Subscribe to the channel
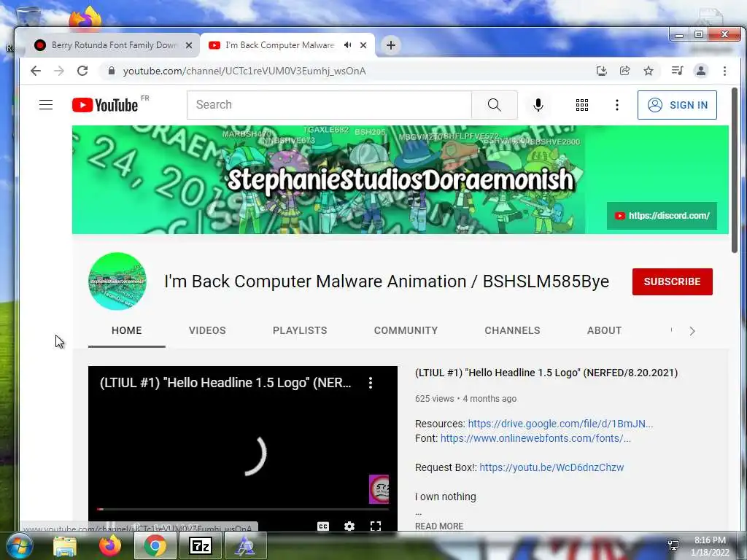 point(672,281)
